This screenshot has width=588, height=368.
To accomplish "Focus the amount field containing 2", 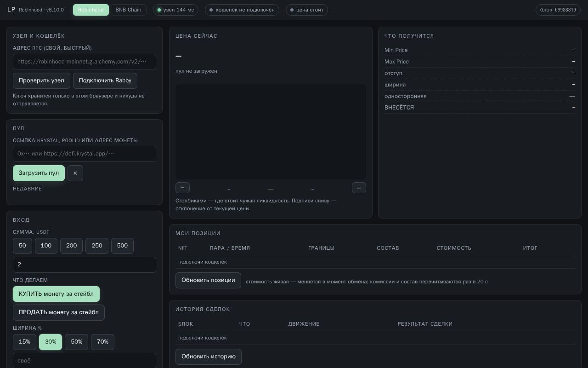I will (x=85, y=264).
